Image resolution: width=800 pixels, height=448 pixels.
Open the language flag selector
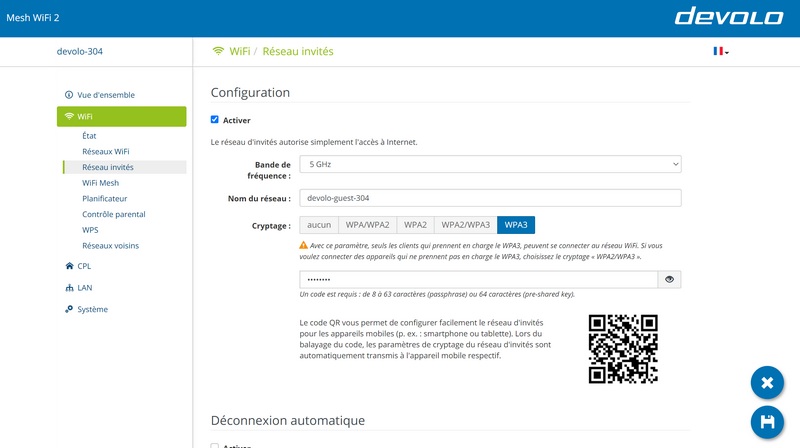click(720, 51)
